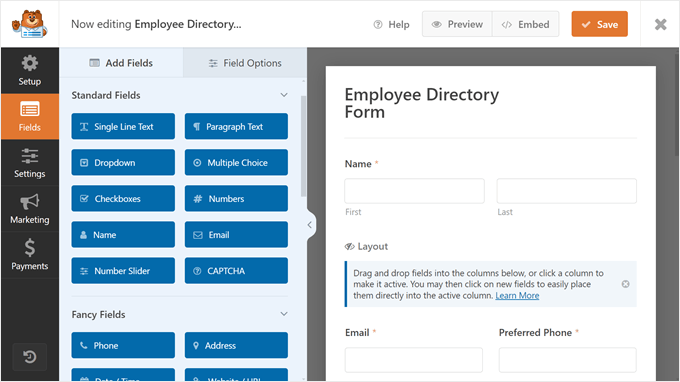680x382 pixels.
Task: Click the First name input box
Action: point(414,191)
